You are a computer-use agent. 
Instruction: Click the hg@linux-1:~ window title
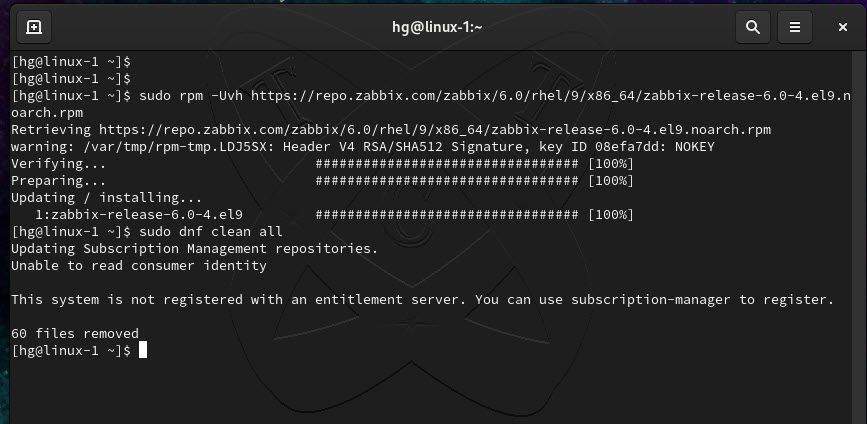tap(437, 27)
